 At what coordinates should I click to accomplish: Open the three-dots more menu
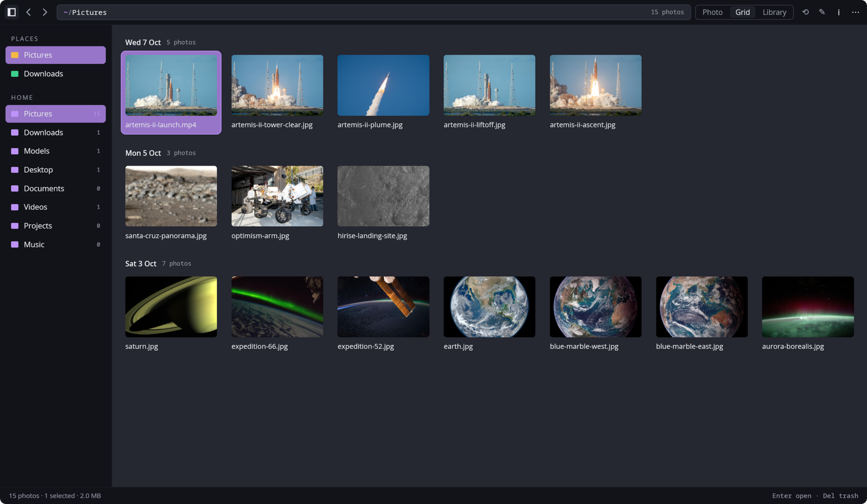pyautogui.click(x=856, y=12)
